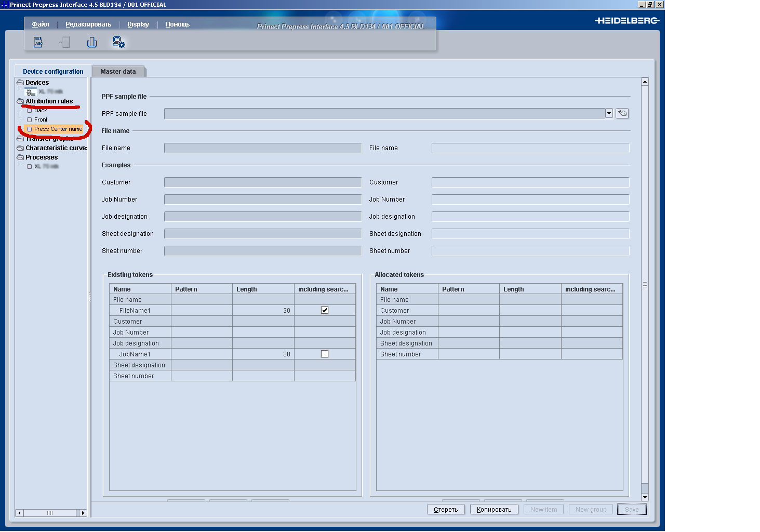Click Length column header in Existing tokens
760x532 pixels.
(x=263, y=289)
